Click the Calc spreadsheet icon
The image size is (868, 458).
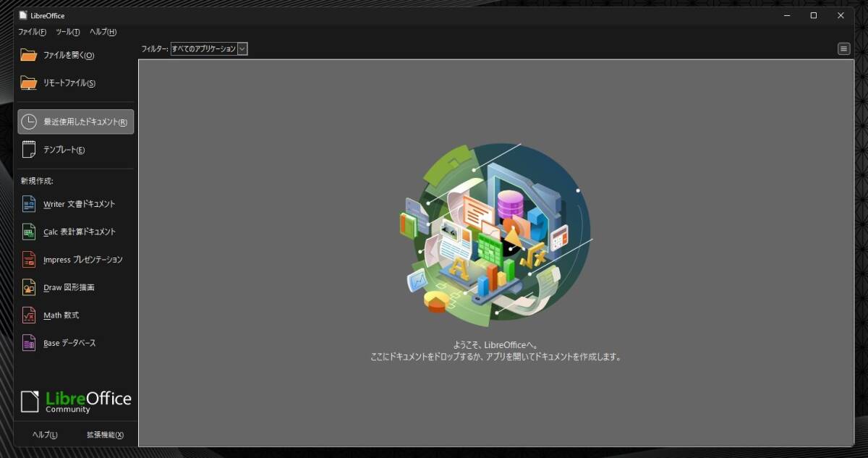click(x=29, y=232)
